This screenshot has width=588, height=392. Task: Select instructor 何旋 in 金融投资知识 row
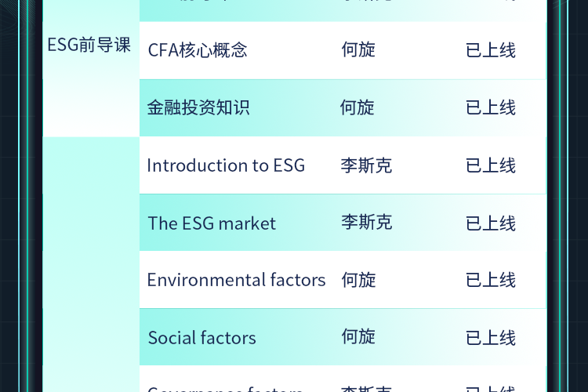coord(358,107)
